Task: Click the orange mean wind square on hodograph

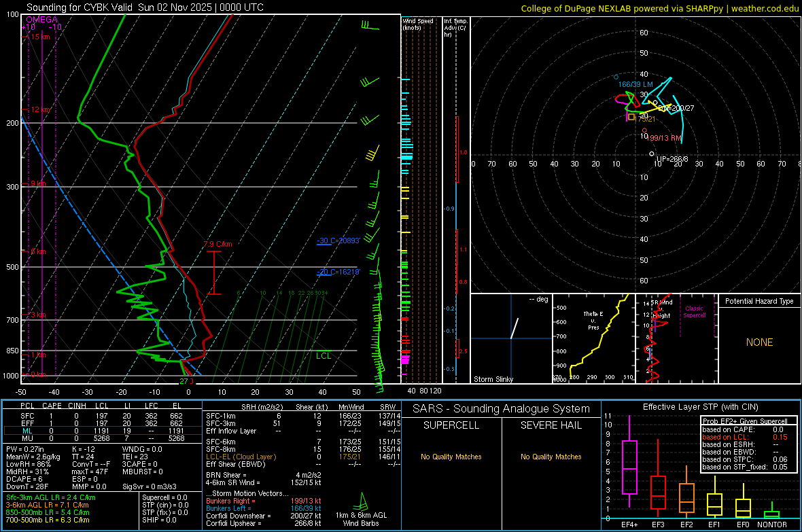Action: pos(631,117)
